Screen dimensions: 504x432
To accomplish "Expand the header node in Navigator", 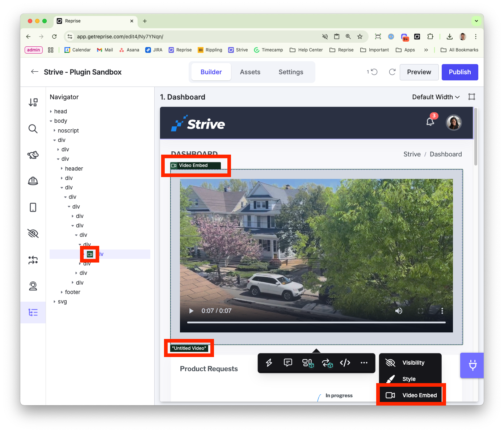I will pyautogui.click(x=62, y=168).
